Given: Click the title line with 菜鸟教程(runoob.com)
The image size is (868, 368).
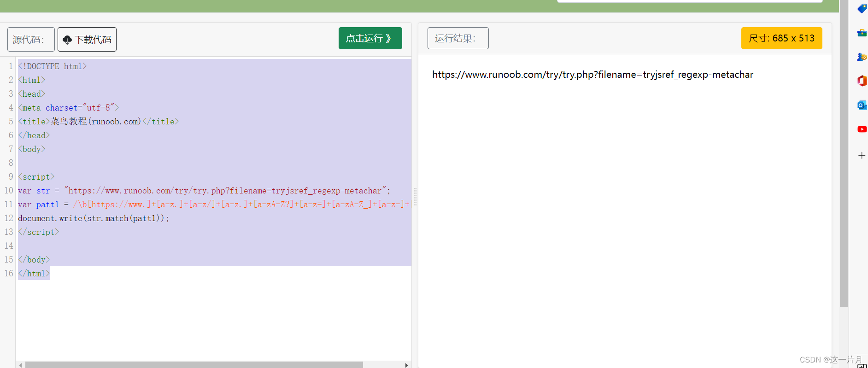Looking at the screenshot, I should coord(99,122).
